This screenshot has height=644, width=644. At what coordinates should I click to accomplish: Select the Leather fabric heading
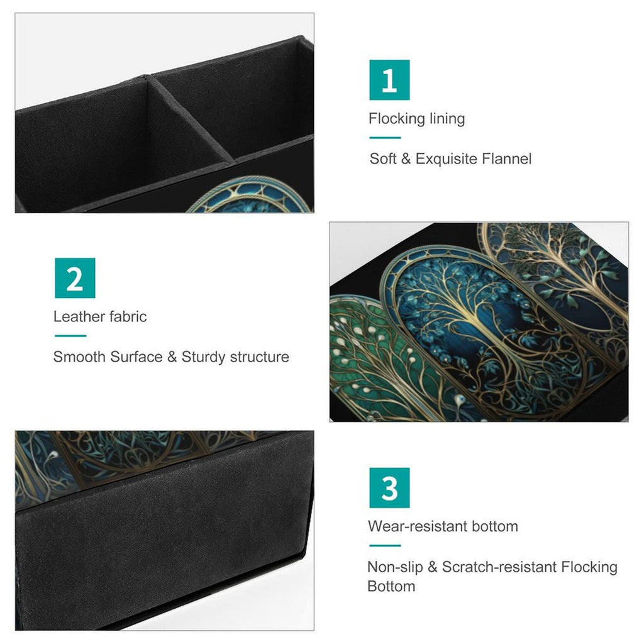(x=100, y=317)
